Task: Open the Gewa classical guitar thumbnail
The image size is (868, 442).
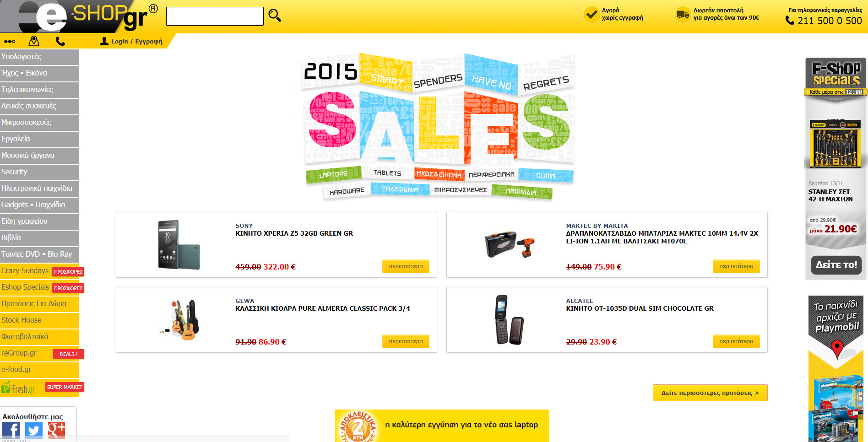Action: click(180, 319)
